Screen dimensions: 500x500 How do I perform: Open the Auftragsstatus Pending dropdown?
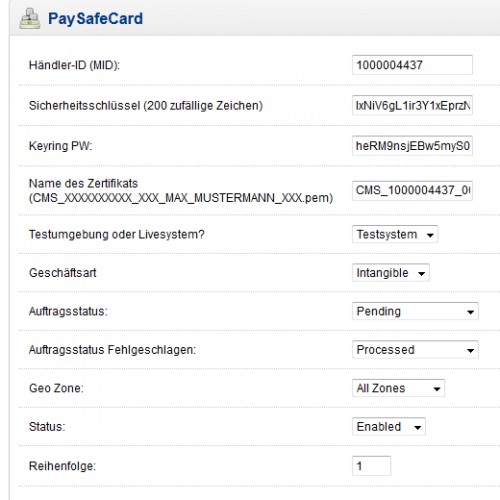point(415,311)
